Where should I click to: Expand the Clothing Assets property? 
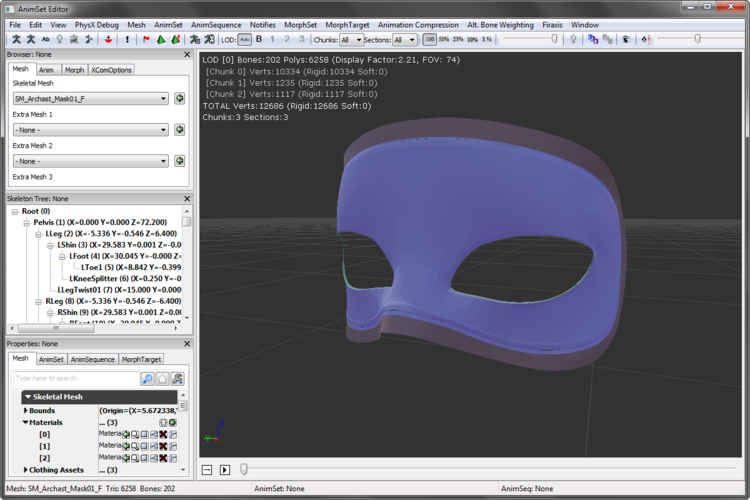pos(25,470)
